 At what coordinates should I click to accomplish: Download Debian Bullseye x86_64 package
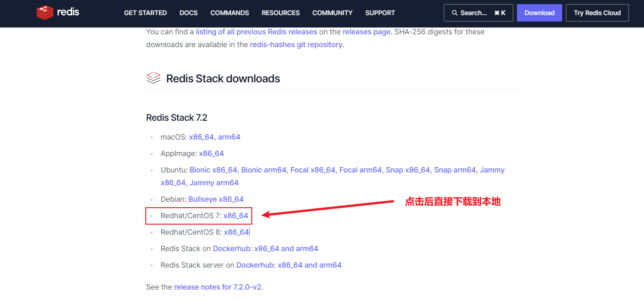click(x=216, y=199)
